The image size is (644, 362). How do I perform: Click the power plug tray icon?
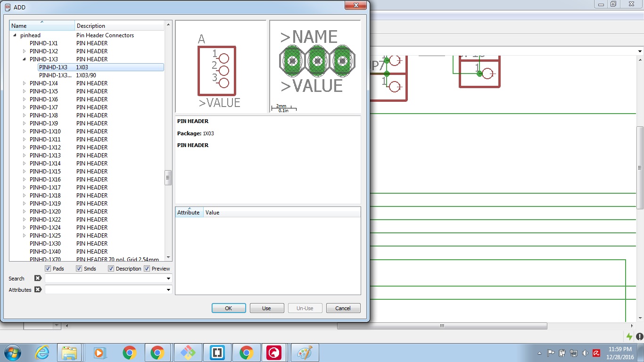[562, 353]
